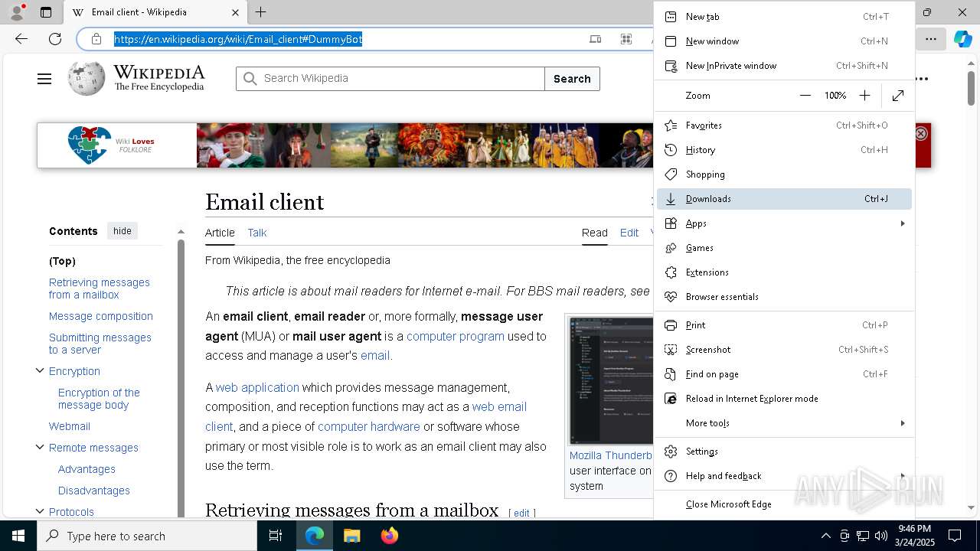This screenshot has width=980, height=551.
Task: Open History from the menu
Action: pyautogui.click(x=784, y=150)
